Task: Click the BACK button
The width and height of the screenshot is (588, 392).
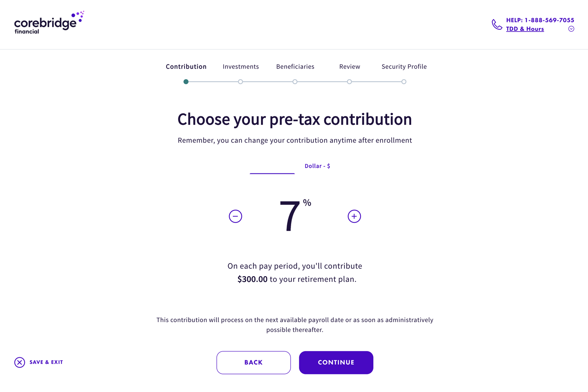Action: (x=254, y=363)
